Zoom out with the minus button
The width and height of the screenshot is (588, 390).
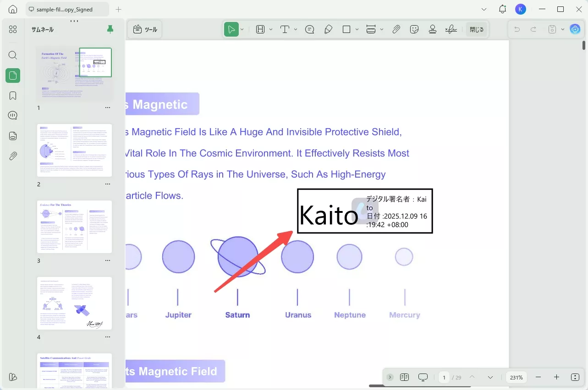539,377
